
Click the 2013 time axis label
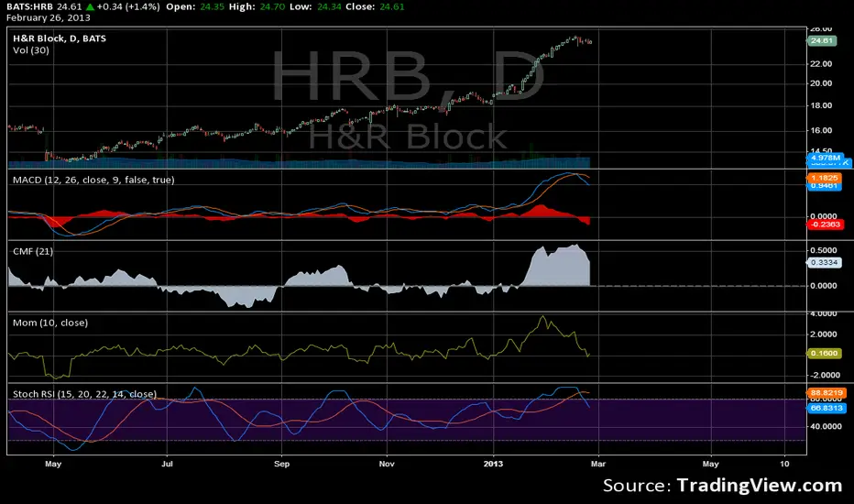click(x=494, y=465)
